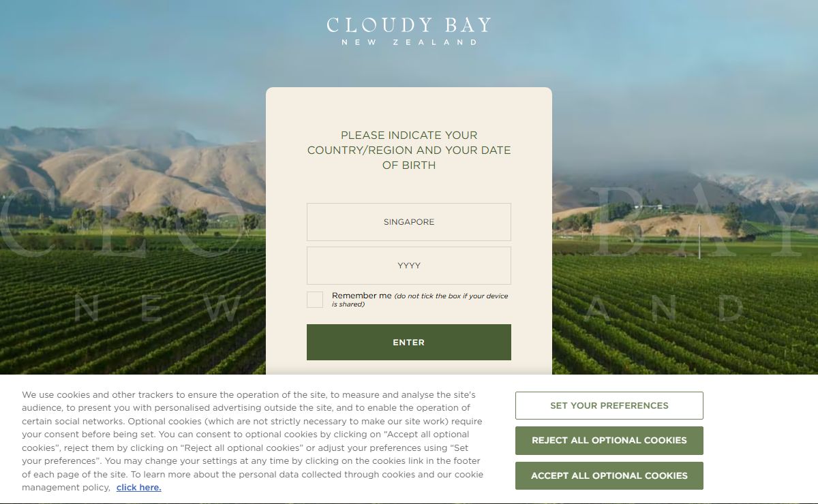Click the white pole in the right vineyard
The height and width of the screenshot is (504, 818).
point(699,240)
